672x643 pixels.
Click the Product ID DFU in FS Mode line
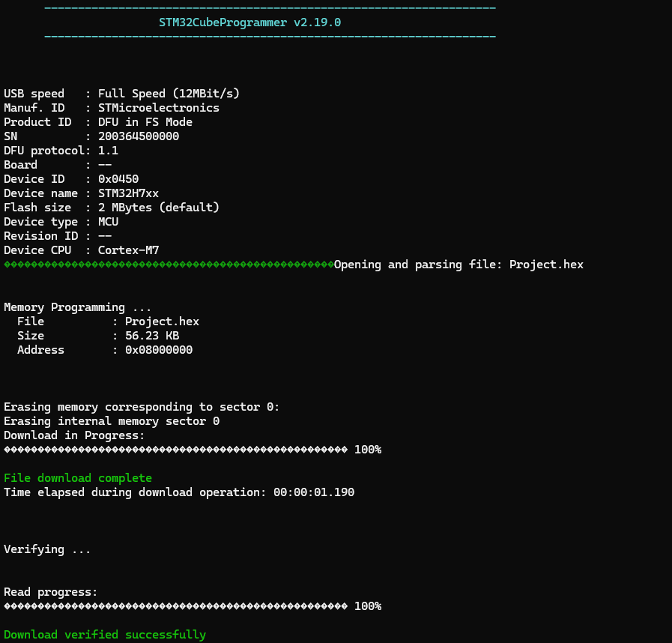(98, 122)
